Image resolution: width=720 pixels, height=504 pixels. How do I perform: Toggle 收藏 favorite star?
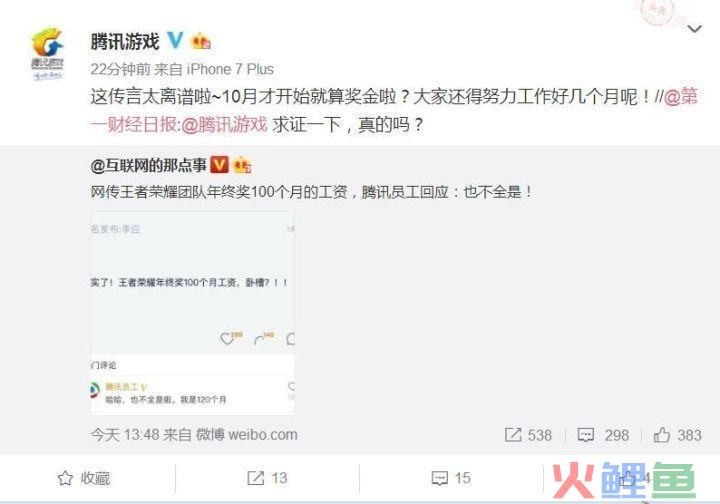[x=84, y=478]
